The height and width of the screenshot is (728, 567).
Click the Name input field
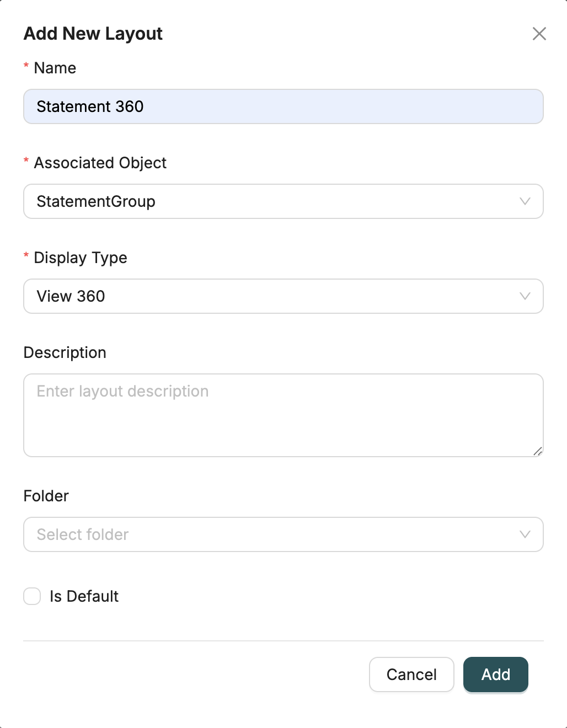[283, 106]
